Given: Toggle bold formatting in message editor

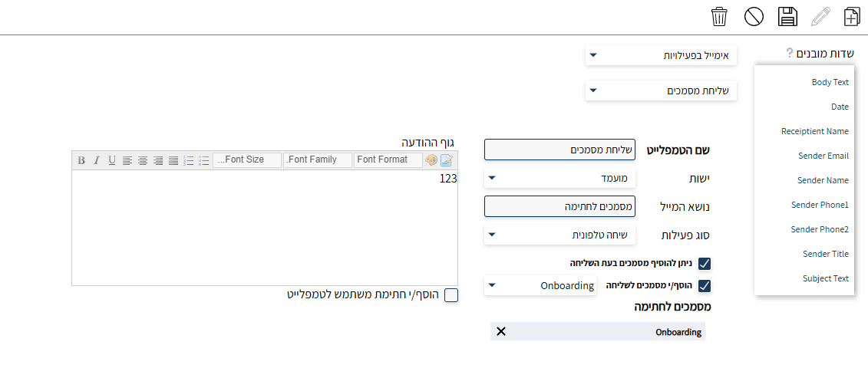Looking at the screenshot, I should click(x=81, y=160).
